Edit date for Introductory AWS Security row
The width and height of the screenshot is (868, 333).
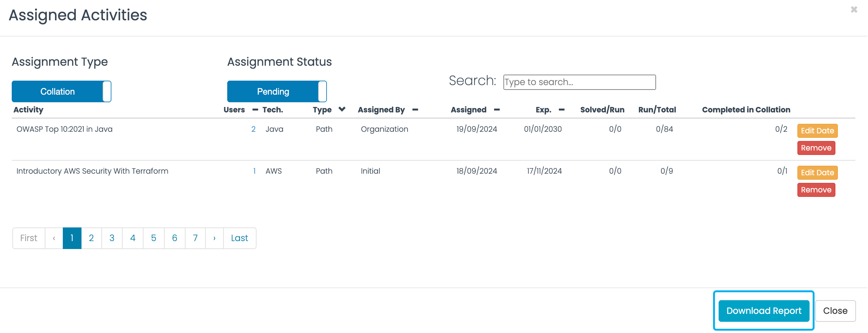coord(817,173)
